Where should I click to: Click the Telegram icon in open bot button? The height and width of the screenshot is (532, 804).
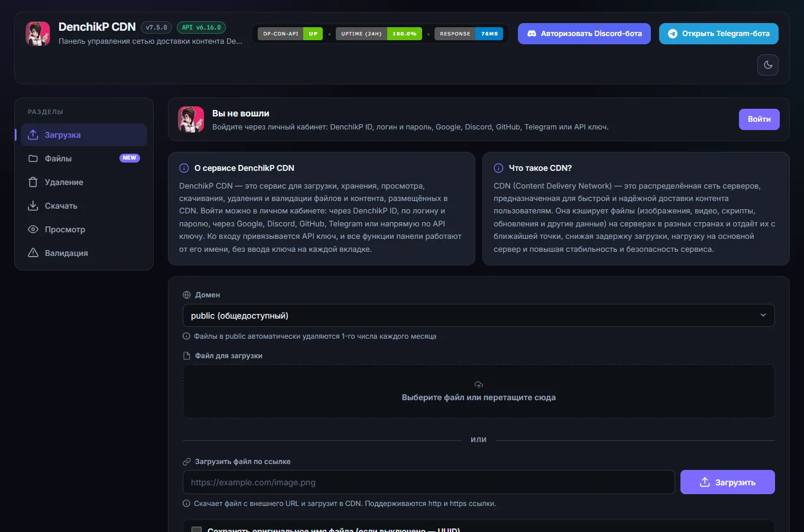click(673, 34)
